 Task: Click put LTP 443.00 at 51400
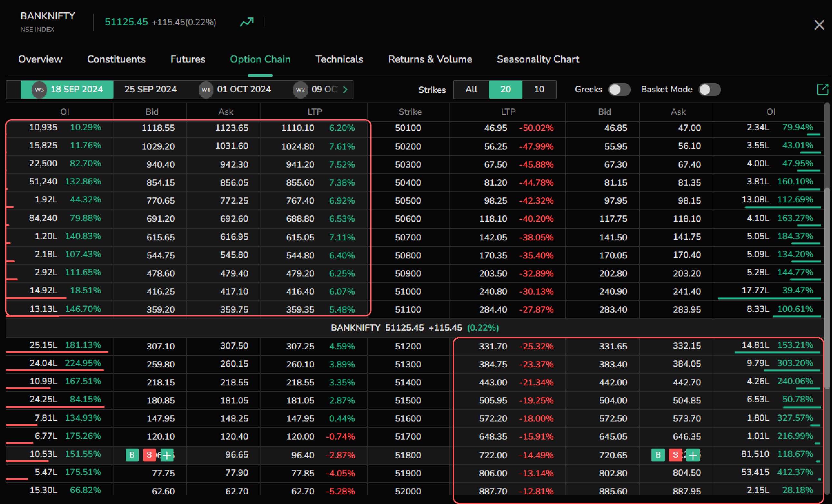[493, 382]
